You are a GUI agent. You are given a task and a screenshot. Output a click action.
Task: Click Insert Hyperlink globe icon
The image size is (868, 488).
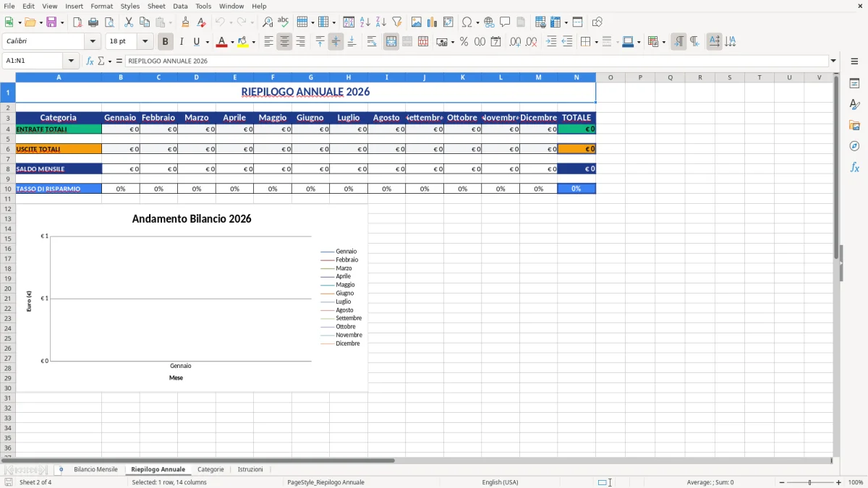point(489,22)
